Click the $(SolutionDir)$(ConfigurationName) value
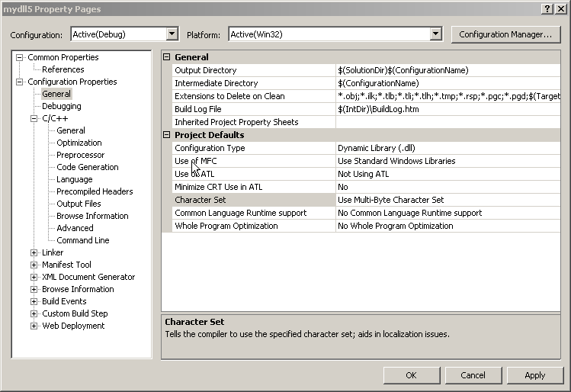Screen dimensions: 571x392 pos(403,70)
